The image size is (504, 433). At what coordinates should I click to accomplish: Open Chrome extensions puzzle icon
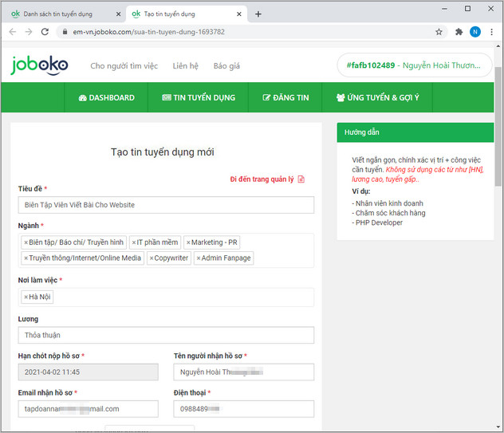(459, 32)
